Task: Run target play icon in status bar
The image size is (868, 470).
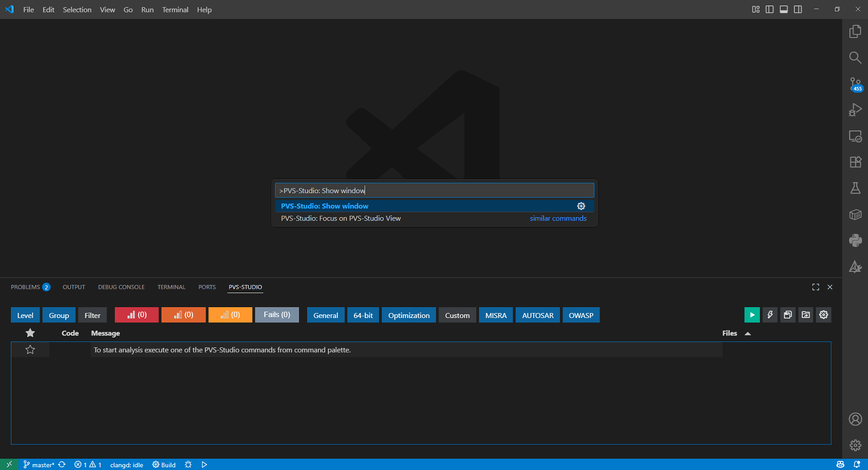Action: click(x=204, y=465)
